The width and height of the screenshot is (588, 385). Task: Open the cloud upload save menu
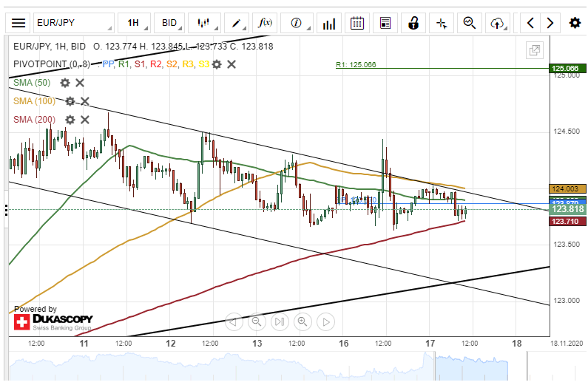498,23
